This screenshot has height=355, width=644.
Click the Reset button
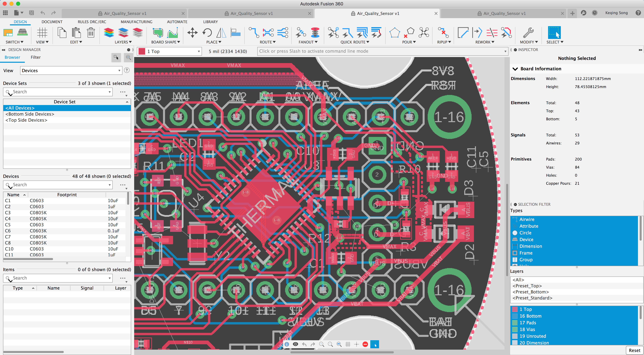(634, 350)
